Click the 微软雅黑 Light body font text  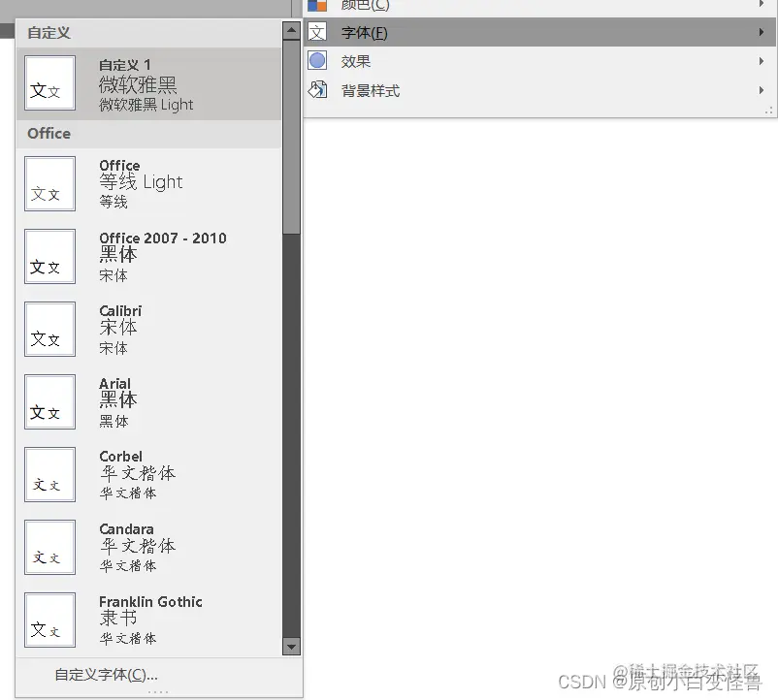[x=146, y=104]
